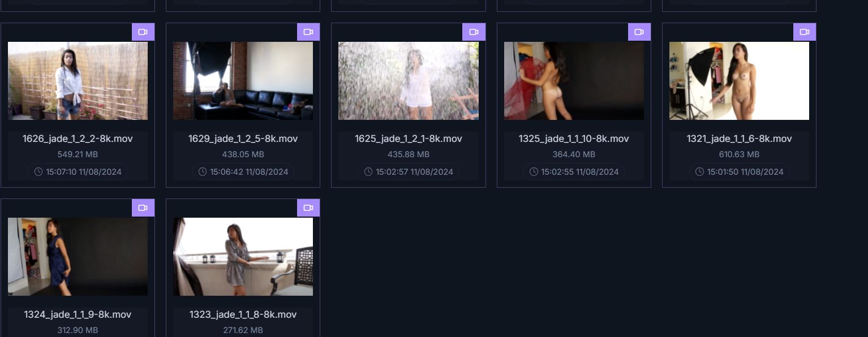Image resolution: width=868 pixels, height=337 pixels.
Task: Select file name 1629_jade_1_2_5-8k.mov
Action: [243, 139]
